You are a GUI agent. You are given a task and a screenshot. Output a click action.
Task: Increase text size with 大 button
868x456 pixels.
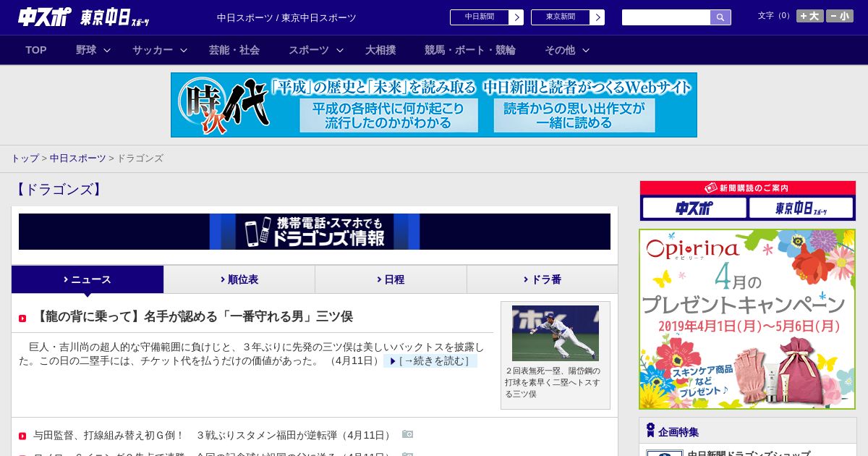click(810, 16)
